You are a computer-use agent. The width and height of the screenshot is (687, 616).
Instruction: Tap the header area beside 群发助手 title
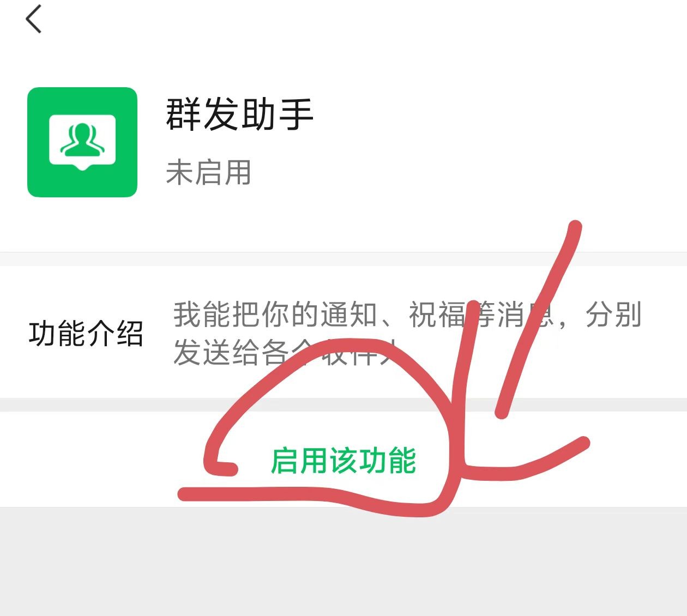coord(491,142)
